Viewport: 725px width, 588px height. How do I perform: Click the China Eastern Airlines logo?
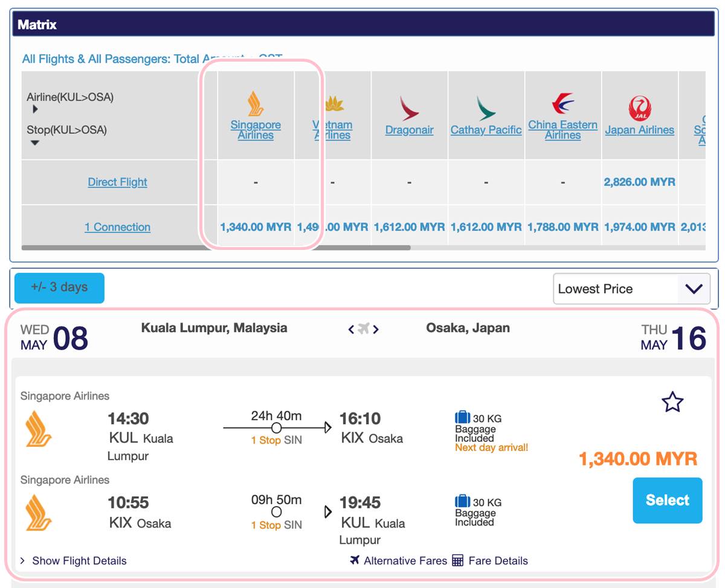562,104
